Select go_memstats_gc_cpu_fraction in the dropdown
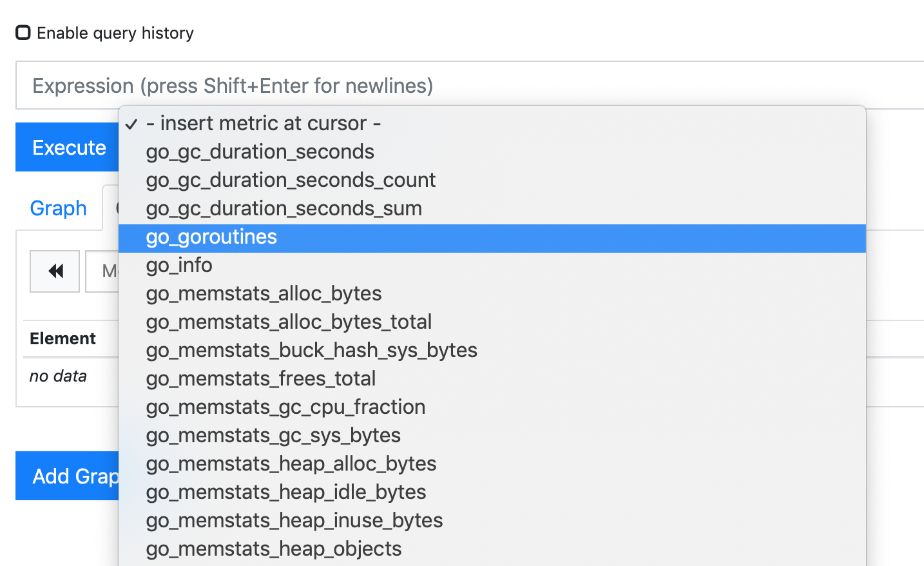Image resolution: width=924 pixels, height=566 pixels. point(285,407)
